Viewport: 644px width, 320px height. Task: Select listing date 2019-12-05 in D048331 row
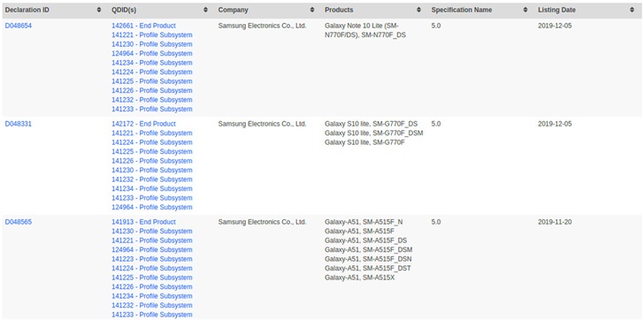pos(555,124)
